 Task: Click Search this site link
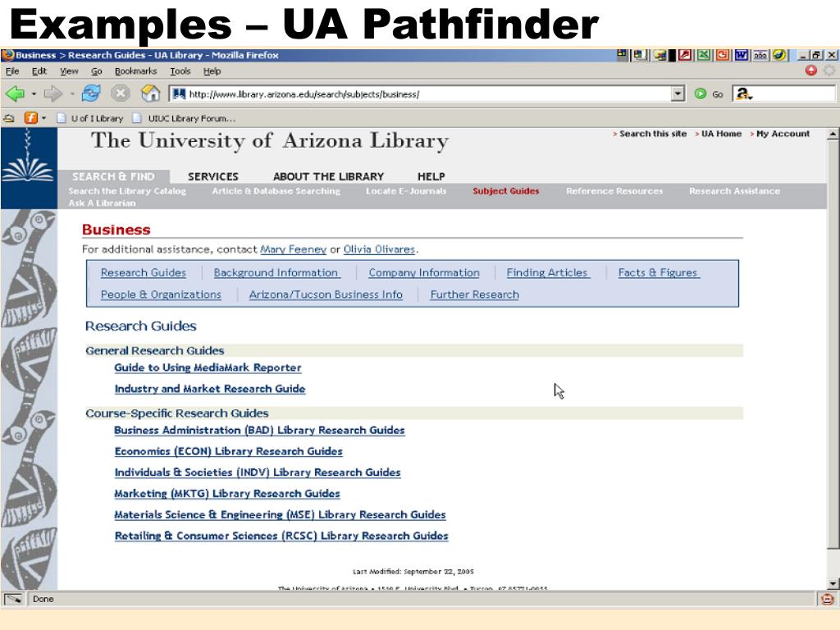pos(652,134)
